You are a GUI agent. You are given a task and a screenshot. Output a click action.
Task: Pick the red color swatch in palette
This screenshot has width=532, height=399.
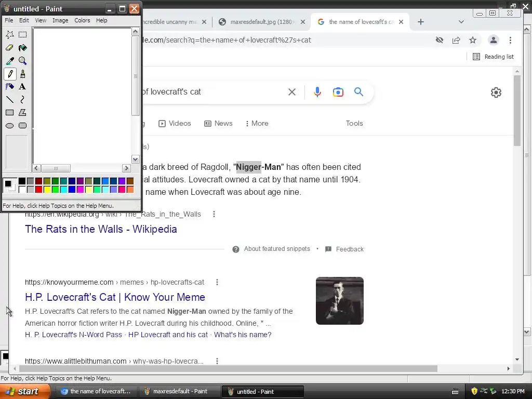(38, 190)
